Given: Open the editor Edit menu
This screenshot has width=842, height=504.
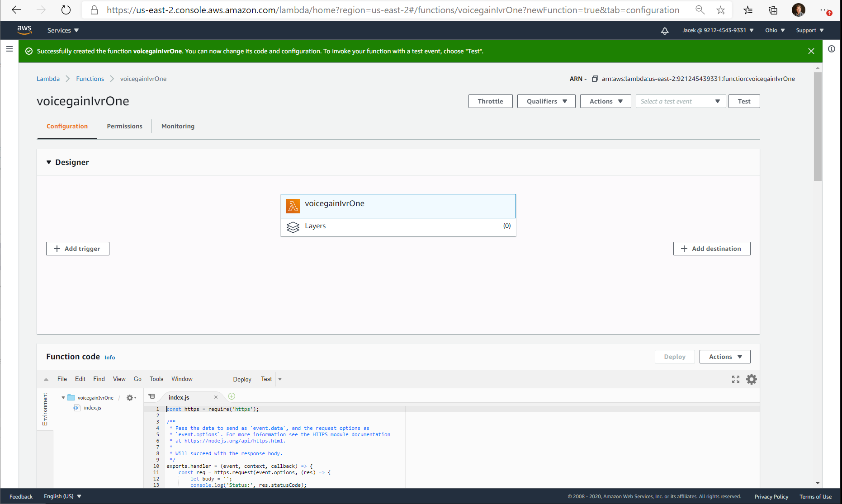Looking at the screenshot, I should tap(80, 379).
